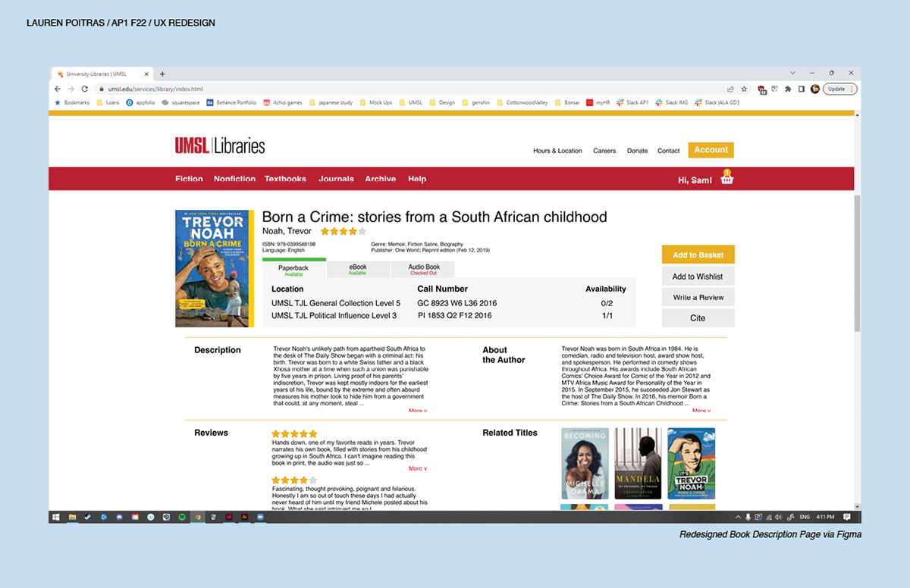Viewport: 910px width, 588px height.
Task: Open the Chrome tab search chevron
Action: (792, 73)
